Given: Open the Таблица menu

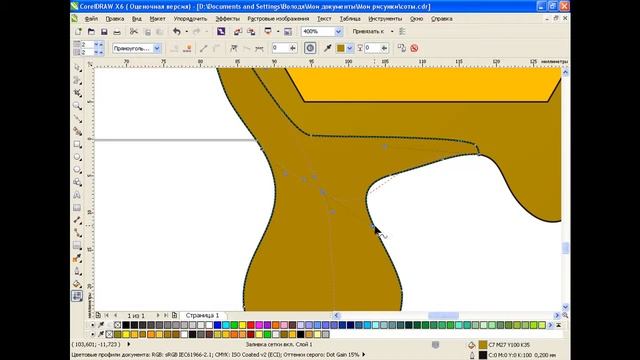Looking at the screenshot, I should [350, 19].
